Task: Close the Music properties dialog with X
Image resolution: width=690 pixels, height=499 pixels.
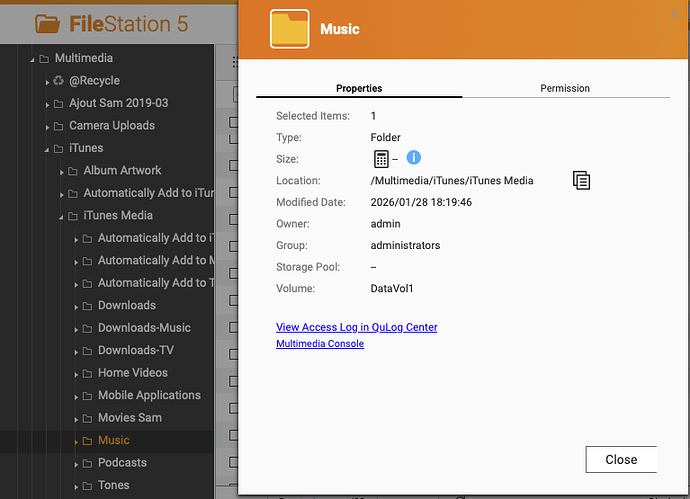Action: pos(674,14)
